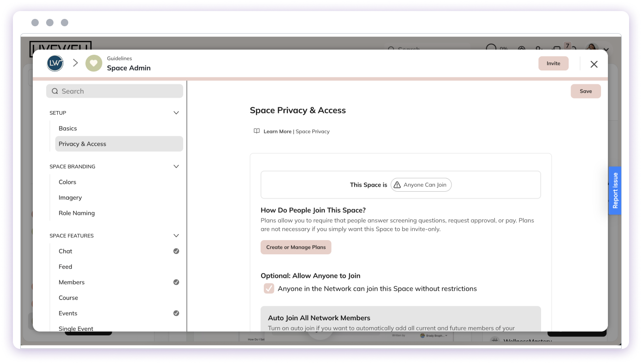Uncheck Anyone in the Network can join
Screen dimensions: 642x364
pos(269,288)
